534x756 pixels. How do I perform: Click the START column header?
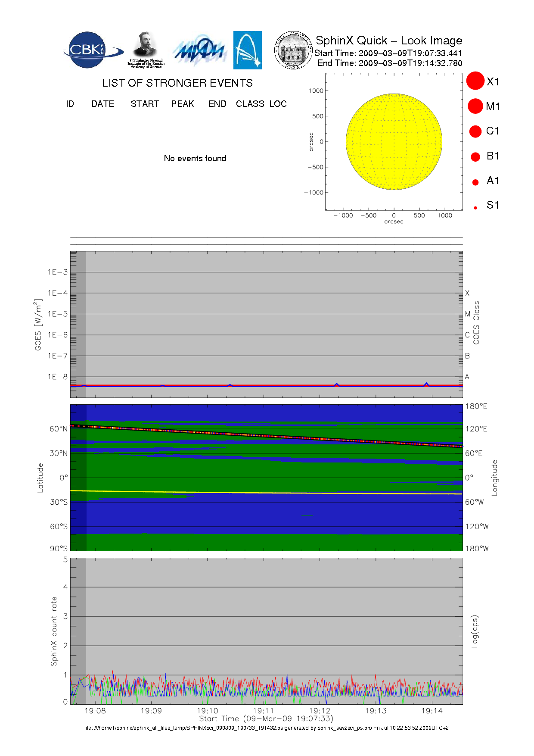point(145,104)
